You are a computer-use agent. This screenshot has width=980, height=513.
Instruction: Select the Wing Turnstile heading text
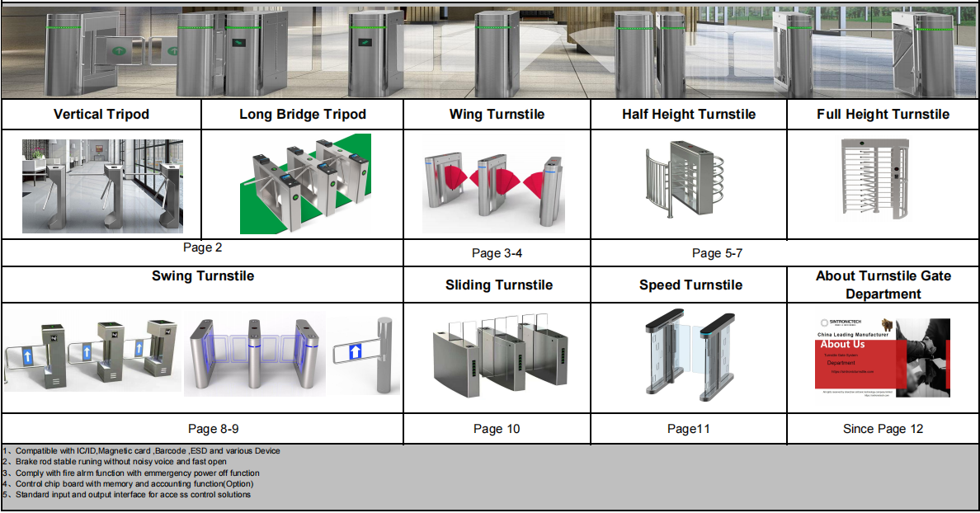[x=497, y=115]
